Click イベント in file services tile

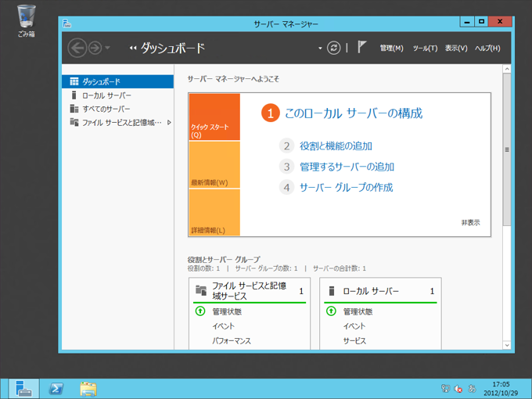(223, 326)
